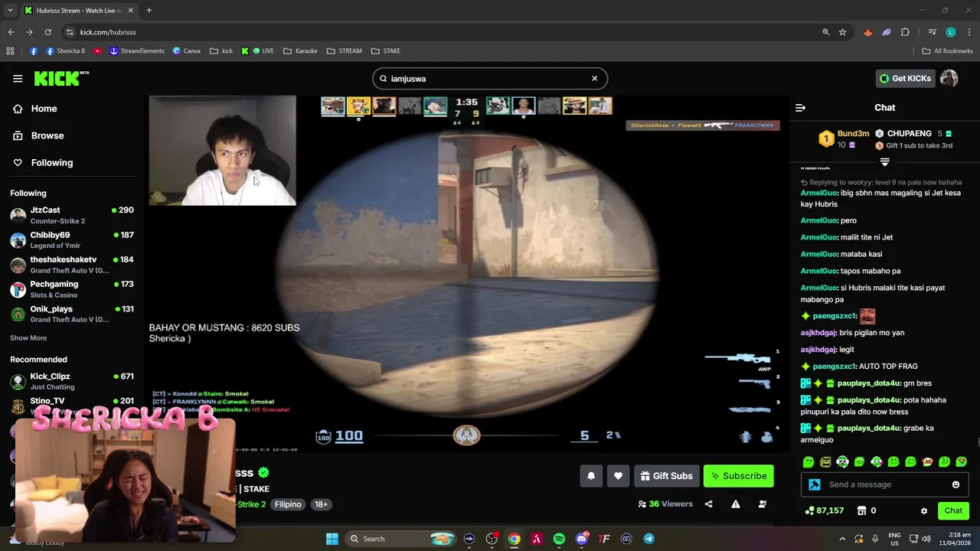The height and width of the screenshot is (551, 980).
Task: Insert the last heart-eyes quick emote
Action: [x=962, y=462]
